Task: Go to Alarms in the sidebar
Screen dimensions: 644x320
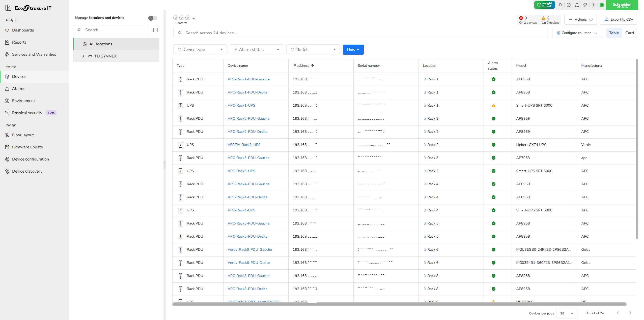Action: click(x=19, y=89)
